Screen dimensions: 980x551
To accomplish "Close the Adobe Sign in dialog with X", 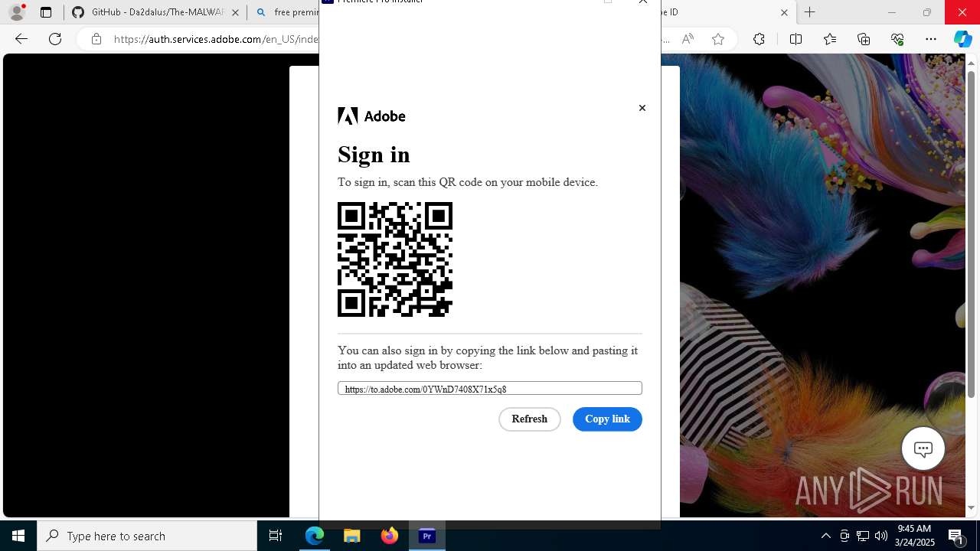I will 642,108.
